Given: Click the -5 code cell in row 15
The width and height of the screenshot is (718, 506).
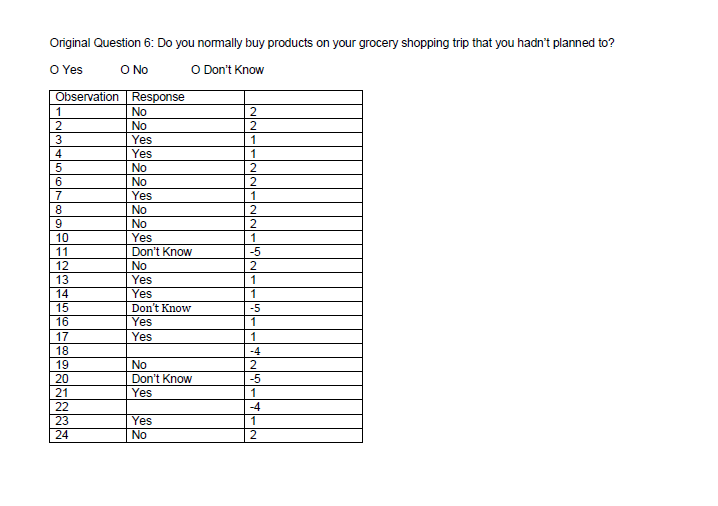Looking at the screenshot, I should click(304, 308).
